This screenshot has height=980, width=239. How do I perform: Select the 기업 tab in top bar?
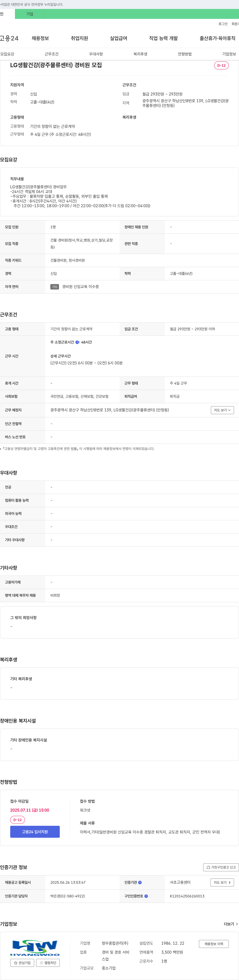(30, 14)
